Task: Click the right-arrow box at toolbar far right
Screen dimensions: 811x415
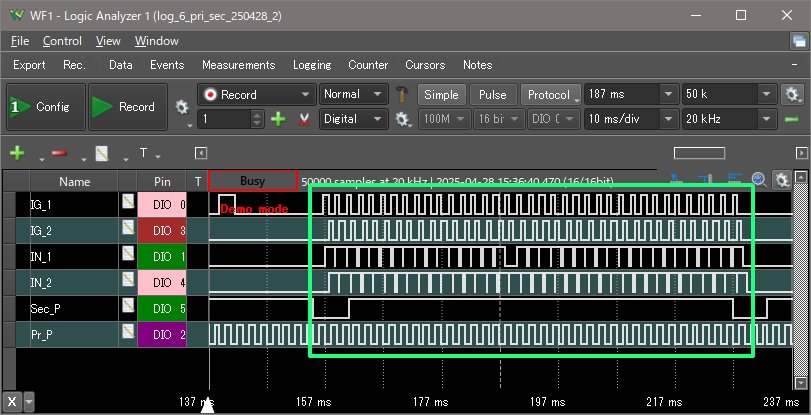Action: (801, 153)
